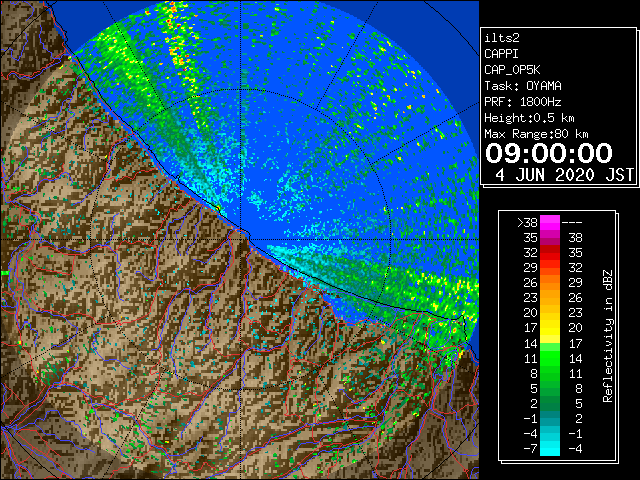Click the yellow legend swatch beside 17
The height and width of the screenshot is (480, 640).
pyautogui.click(x=550, y=328)
